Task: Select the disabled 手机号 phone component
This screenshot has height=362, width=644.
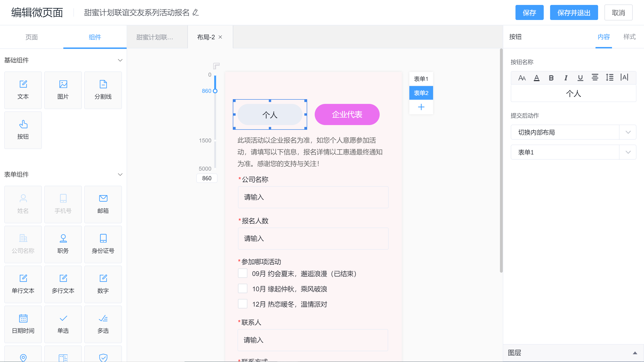Action: click(63, 204)
